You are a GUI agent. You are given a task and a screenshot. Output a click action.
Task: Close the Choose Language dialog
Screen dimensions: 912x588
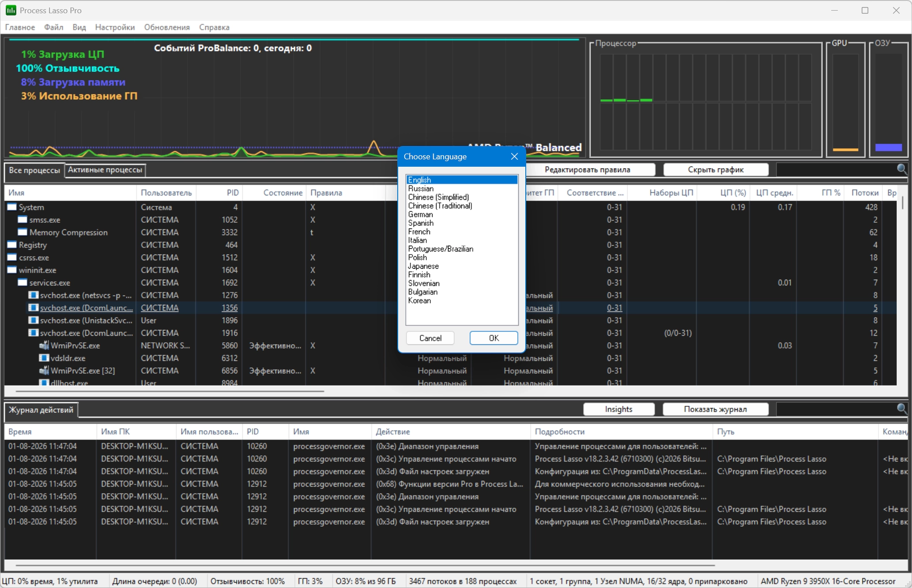click(514, 157)
